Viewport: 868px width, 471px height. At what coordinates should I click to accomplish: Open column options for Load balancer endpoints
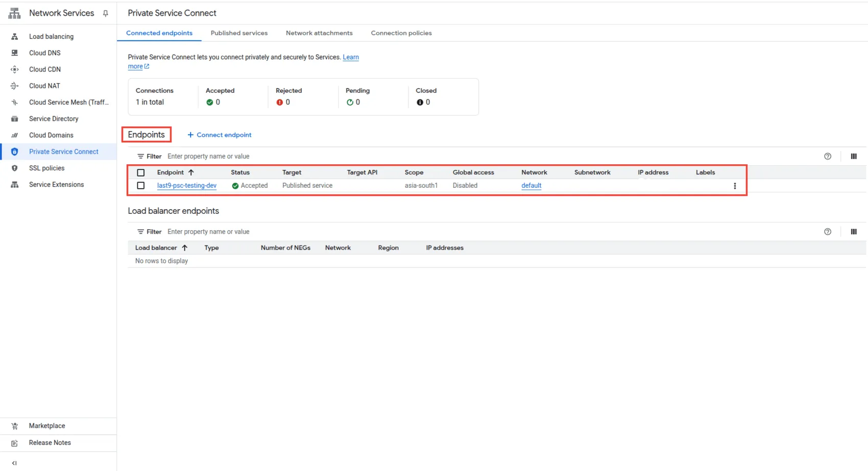coord(854,232)
